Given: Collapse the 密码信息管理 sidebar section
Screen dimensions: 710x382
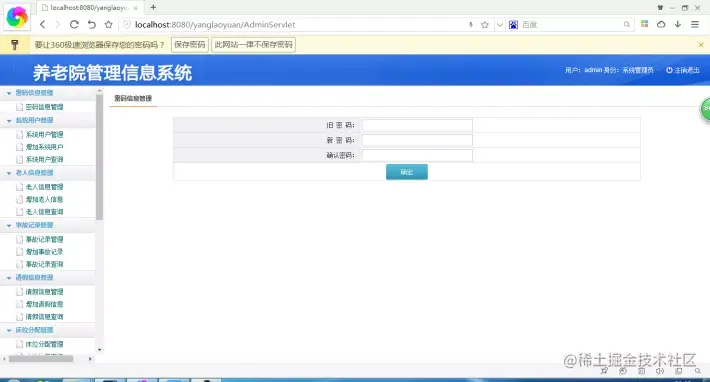Looking at the screenshot, I should click(9, 93).
